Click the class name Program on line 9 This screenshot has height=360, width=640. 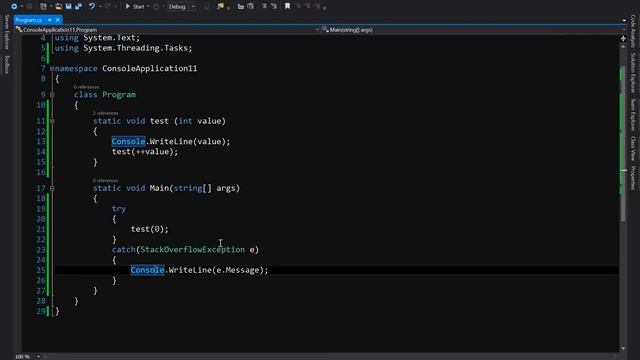tap(119, 95)
